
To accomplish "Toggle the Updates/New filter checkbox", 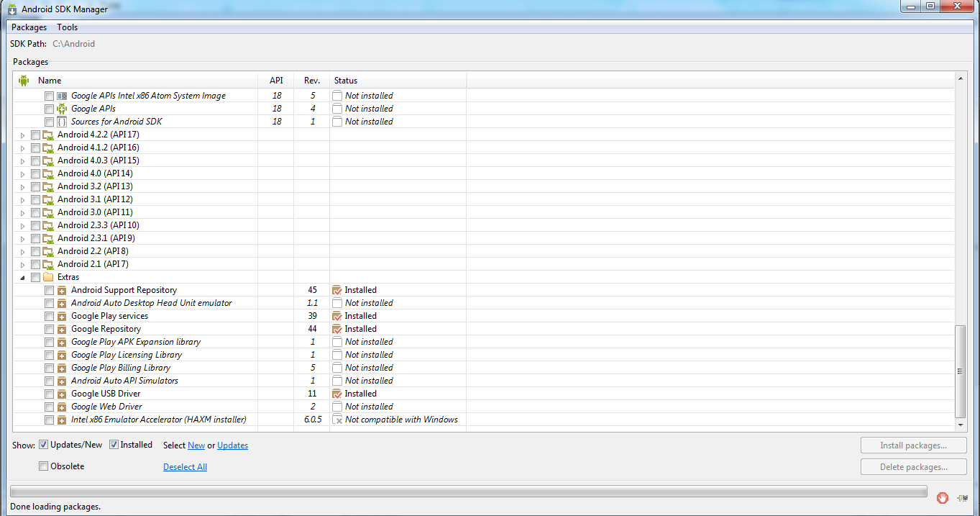I will pos(44,445).
